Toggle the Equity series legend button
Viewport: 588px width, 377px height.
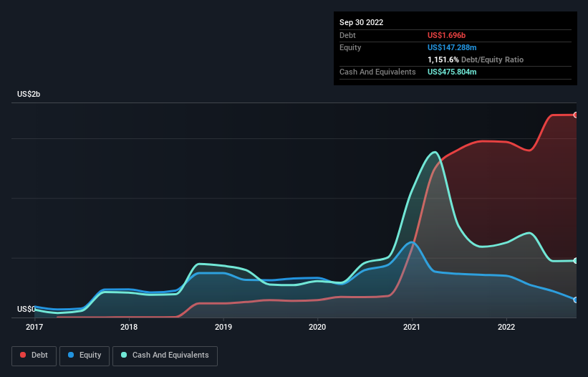coord(85,355)
